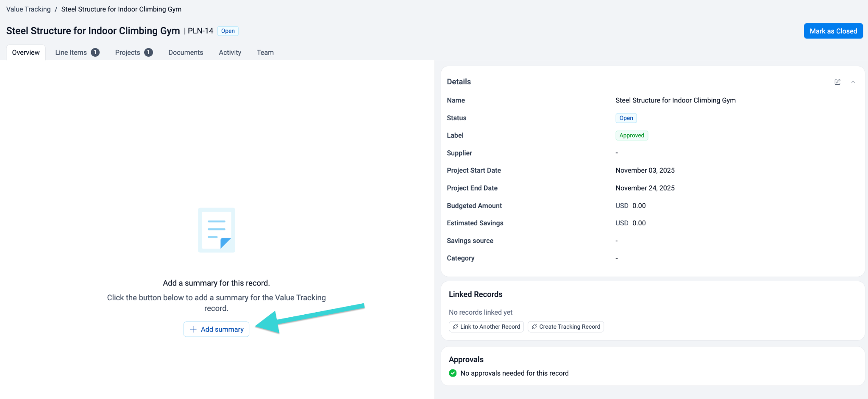Click the Open status badge in header
The width and height of the screenshot is (868, 399).
[x=228, y=31]
